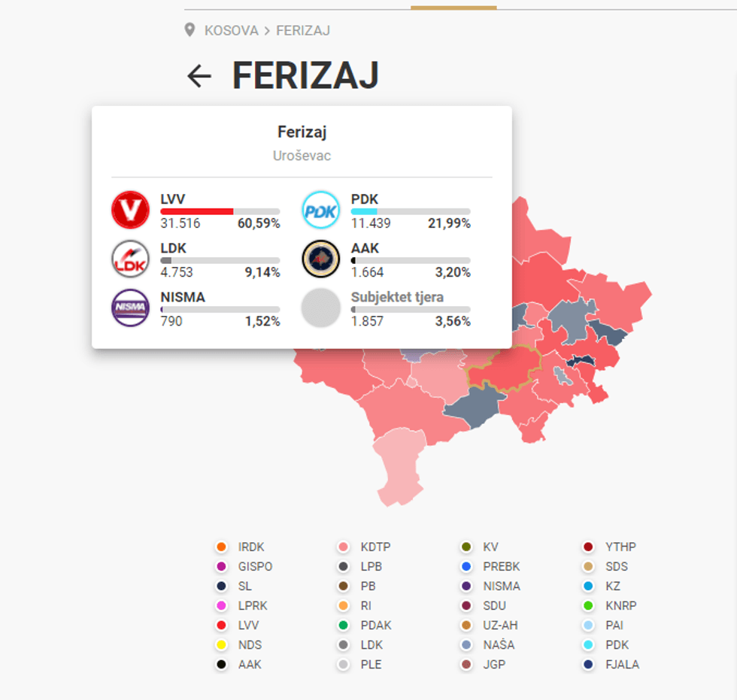Select the gold active tab indicator

pyautogui.click(x=453, y=8)
